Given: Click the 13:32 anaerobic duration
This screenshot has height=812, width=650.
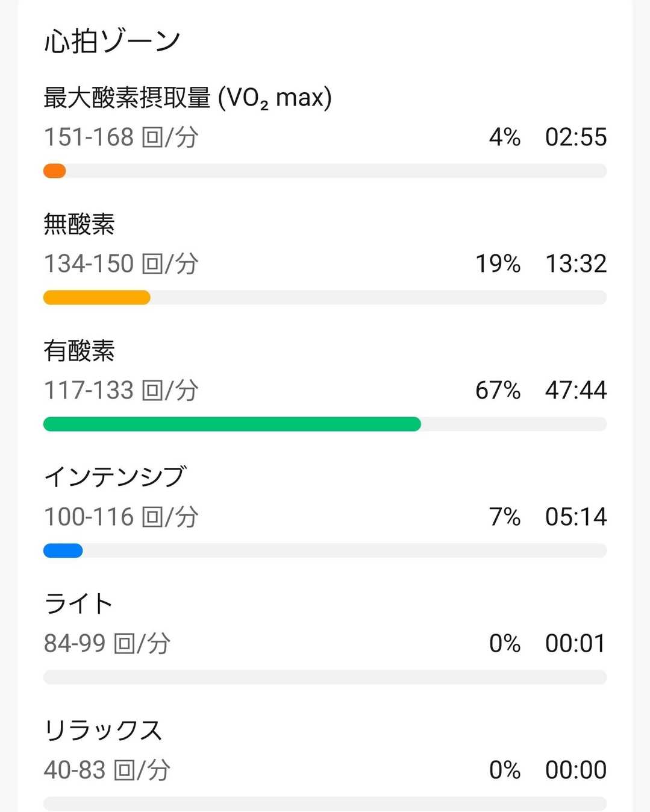Looking at the screenshot, I should (575, 264).
